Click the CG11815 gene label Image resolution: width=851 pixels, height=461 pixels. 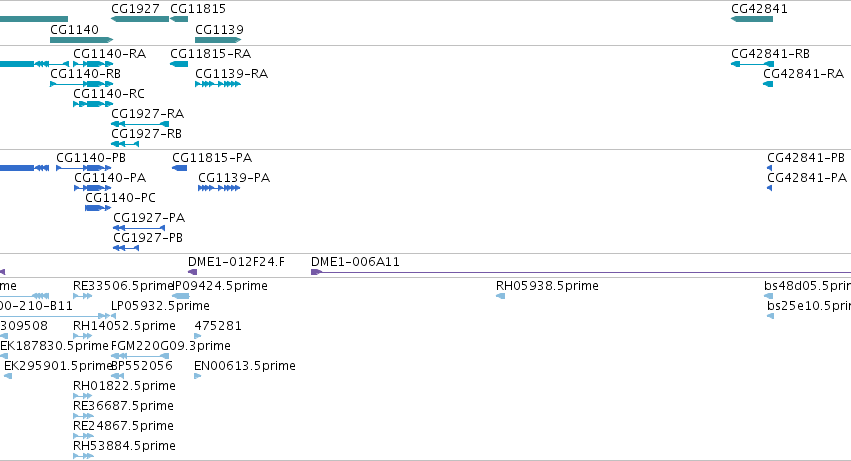tap(198, 9)
